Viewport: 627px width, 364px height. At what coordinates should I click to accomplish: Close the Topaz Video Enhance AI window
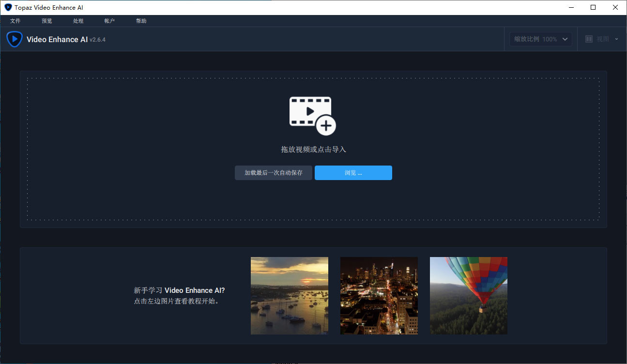[615, 7]
